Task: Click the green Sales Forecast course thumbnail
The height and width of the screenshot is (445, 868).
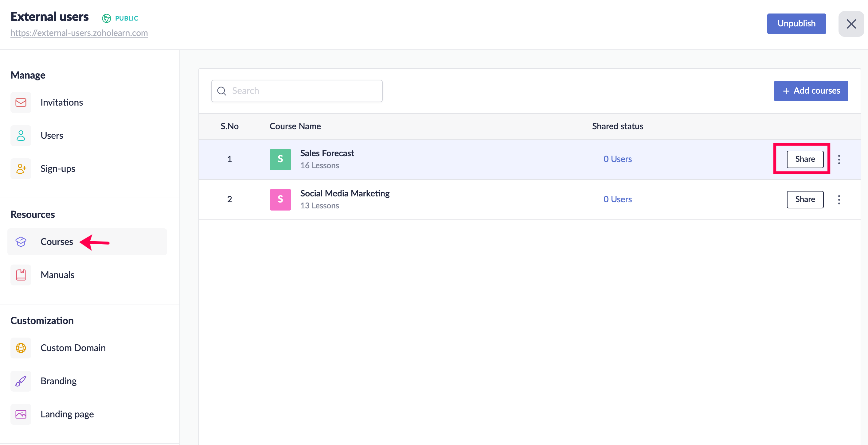Action: (280, 159)
